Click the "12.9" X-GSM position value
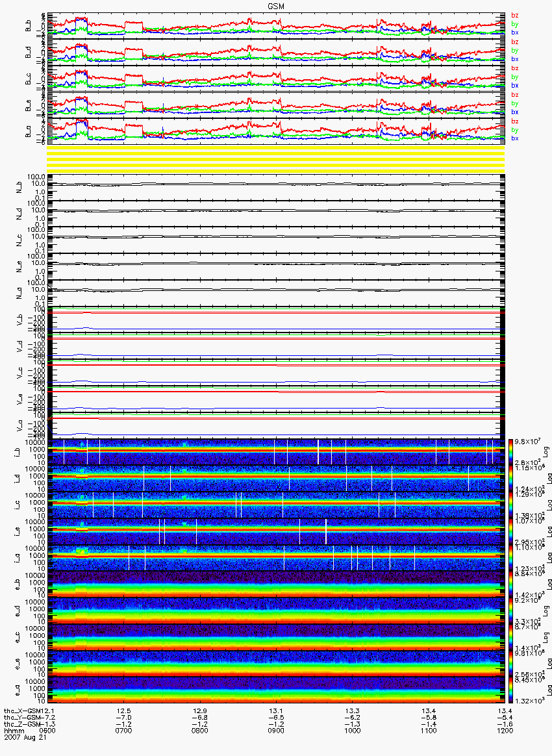This screenshot has height=756, width=552. (200, 711)
